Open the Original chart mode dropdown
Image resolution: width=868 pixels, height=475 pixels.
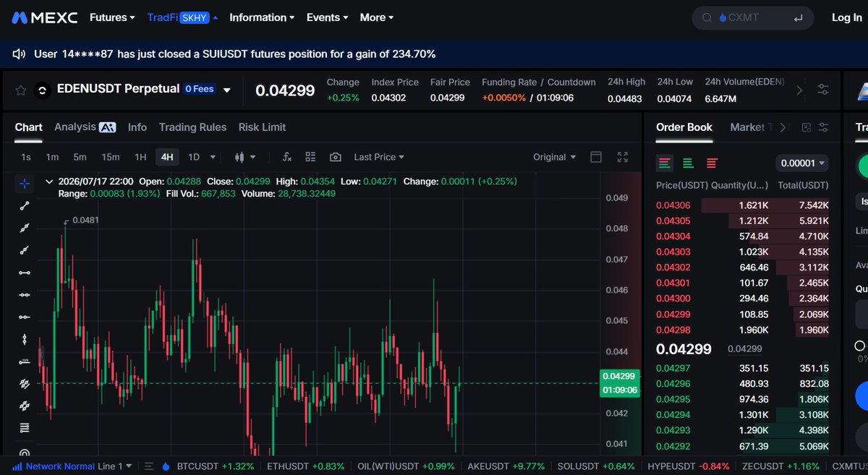pos(555,157)
